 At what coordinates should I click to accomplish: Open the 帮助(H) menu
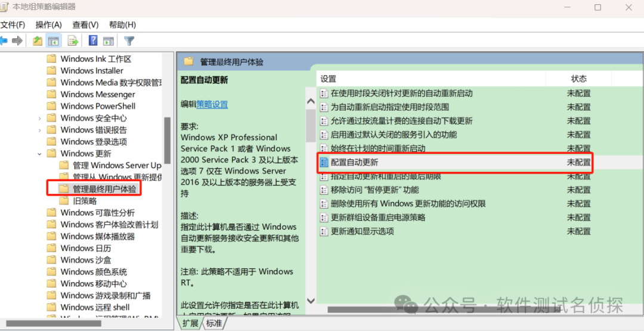tap(122, 24)
